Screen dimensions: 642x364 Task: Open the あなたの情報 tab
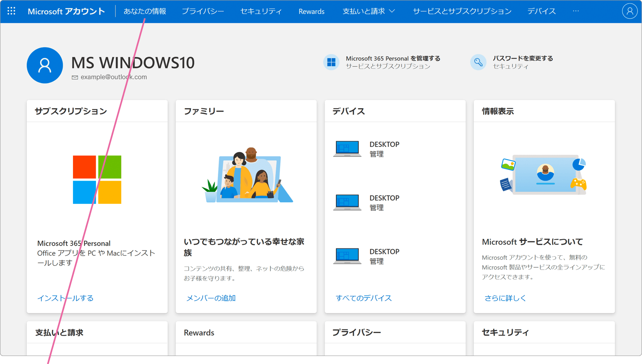(x=145, y=11)
